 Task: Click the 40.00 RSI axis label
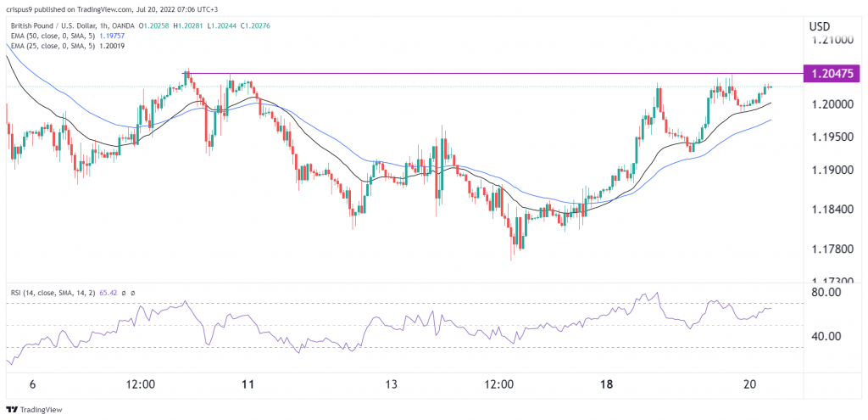pyautogui.click(x=826, y=336)
